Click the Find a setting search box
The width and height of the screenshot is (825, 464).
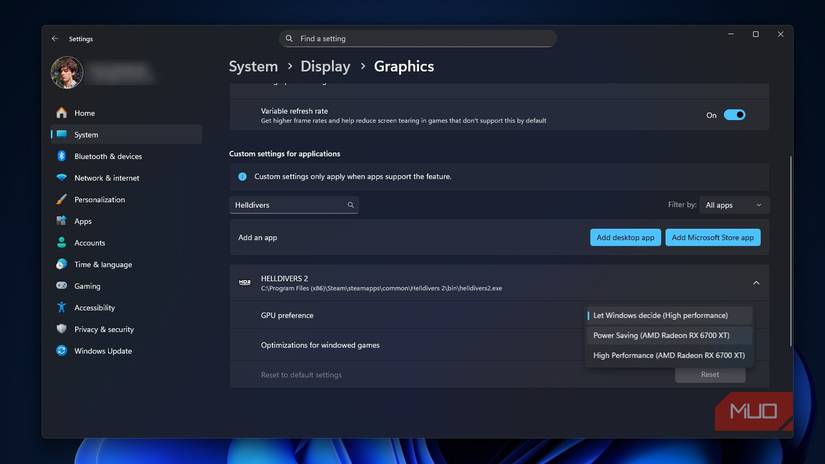[x=417, y=38]
